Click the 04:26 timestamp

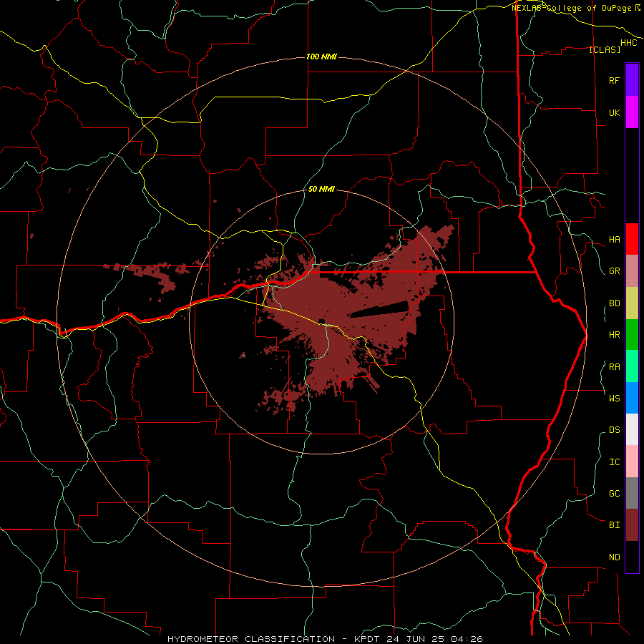coord(466,639)
